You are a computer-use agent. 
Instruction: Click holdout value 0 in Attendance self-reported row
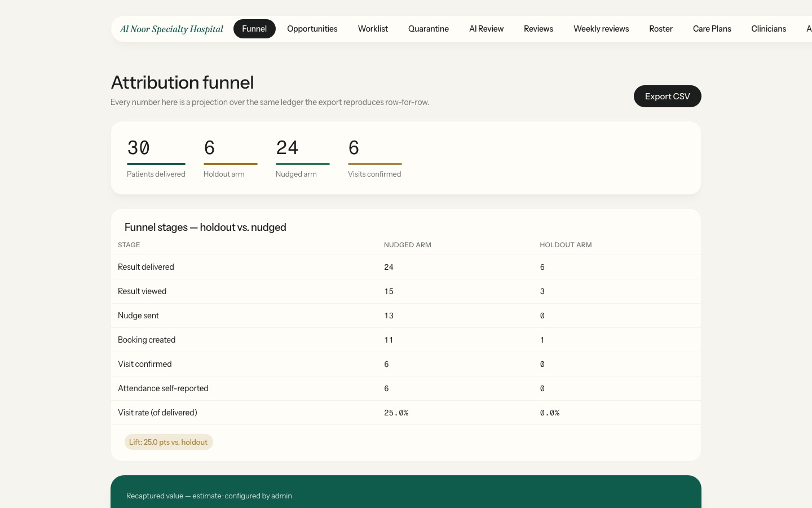tap(542, 388)
